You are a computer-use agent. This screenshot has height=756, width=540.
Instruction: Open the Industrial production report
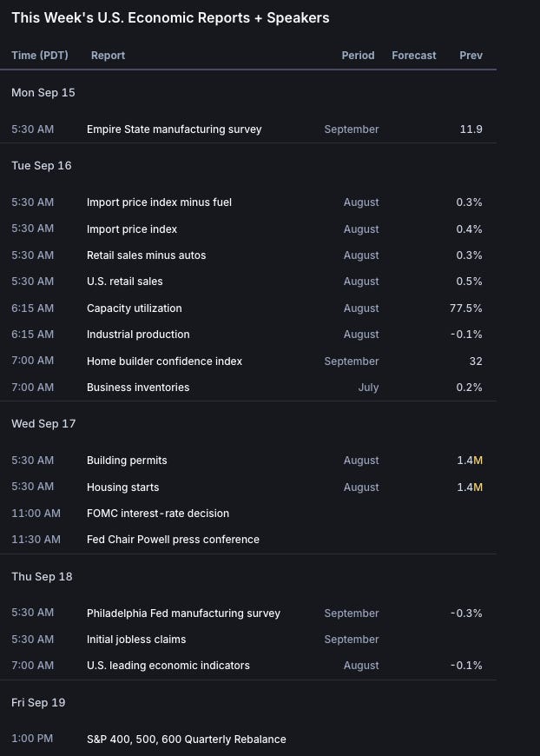click(x=138, y=335)
